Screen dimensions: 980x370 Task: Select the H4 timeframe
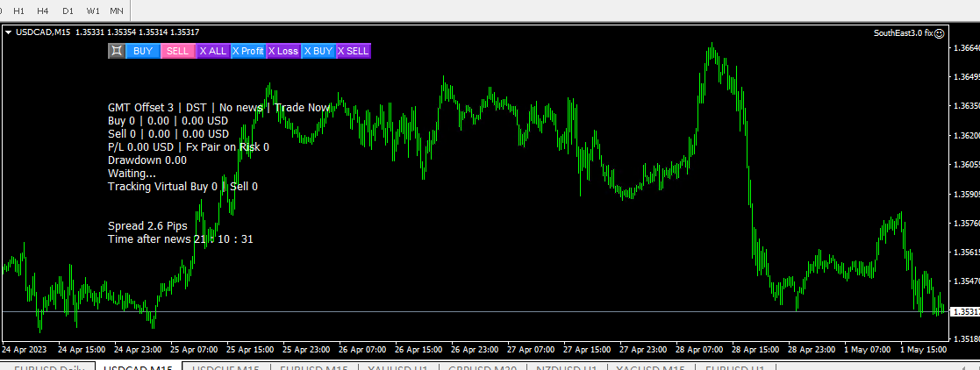[x=43, y=11]
